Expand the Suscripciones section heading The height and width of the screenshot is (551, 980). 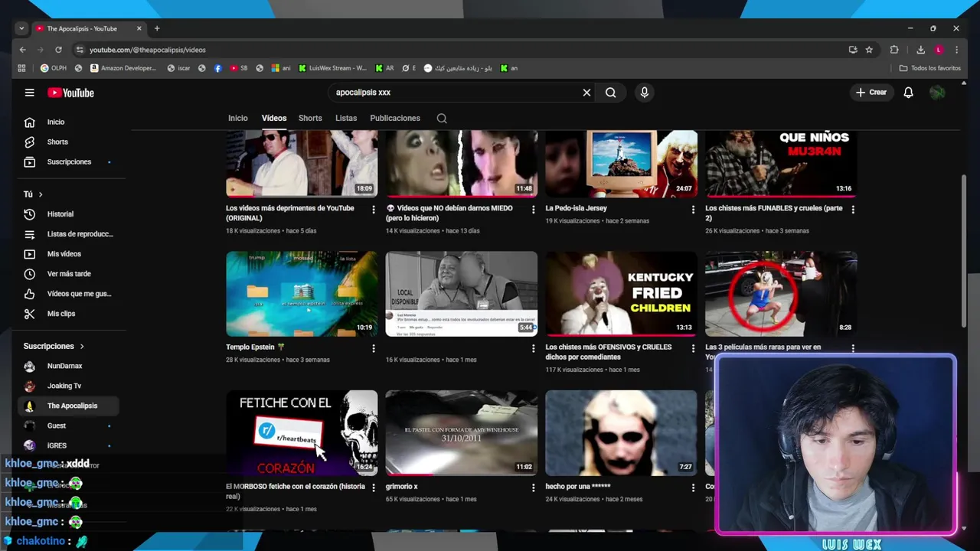54,347
